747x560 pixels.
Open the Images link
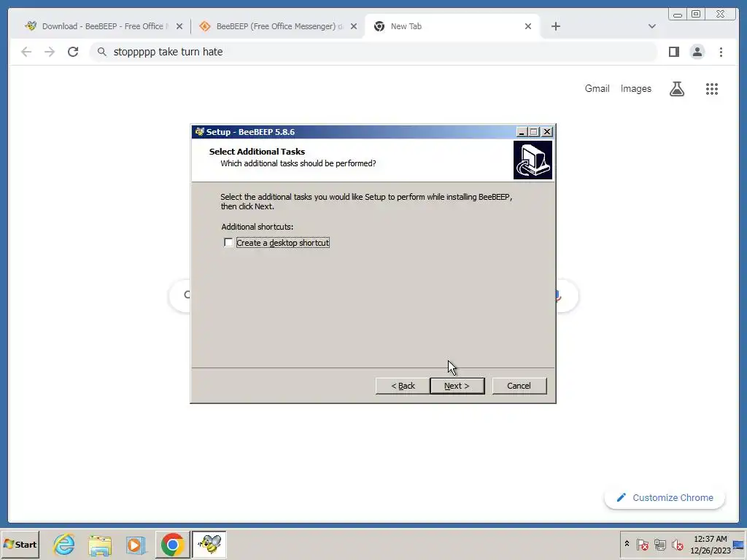click(x=635, y=88)
